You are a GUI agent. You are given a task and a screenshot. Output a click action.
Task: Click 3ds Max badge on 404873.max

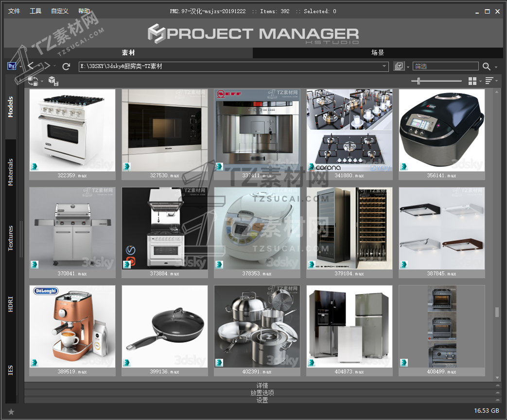(x=312, y=363)
